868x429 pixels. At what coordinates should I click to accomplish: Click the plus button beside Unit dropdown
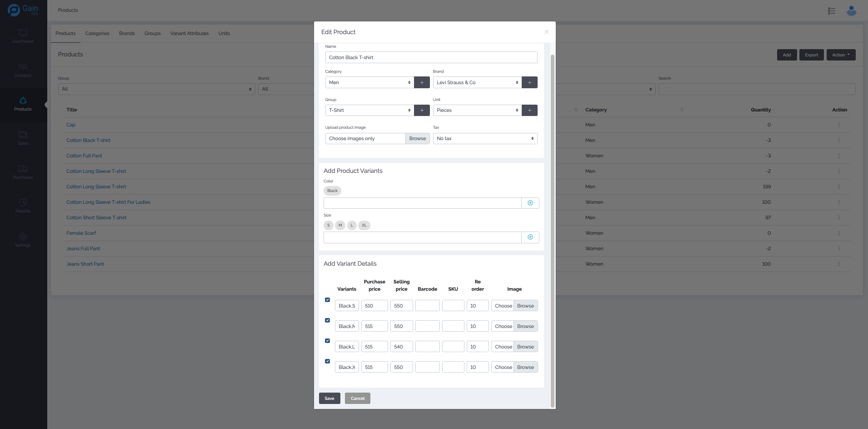click(x=529, y=110)
